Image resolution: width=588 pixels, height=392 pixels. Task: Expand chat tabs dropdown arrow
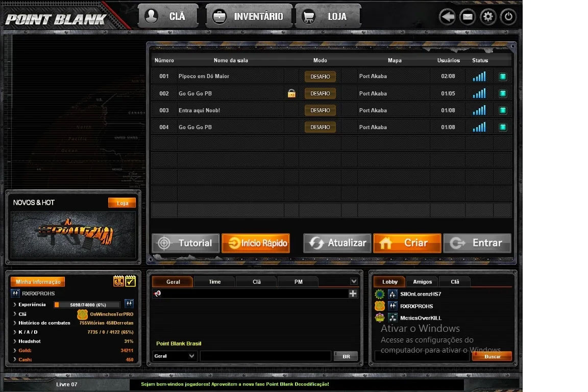point(354,281)
